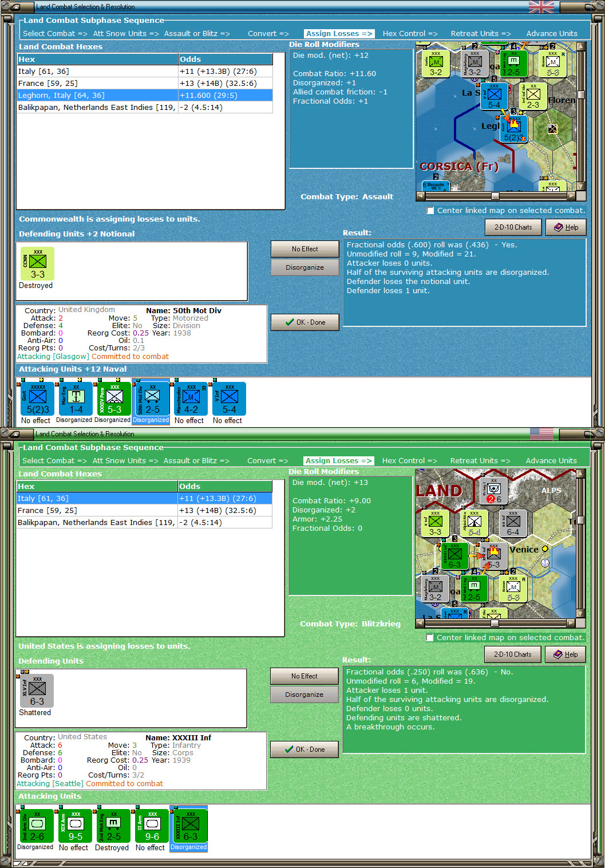Open 2-D-10 Charts in bottom window

point(513,654)
